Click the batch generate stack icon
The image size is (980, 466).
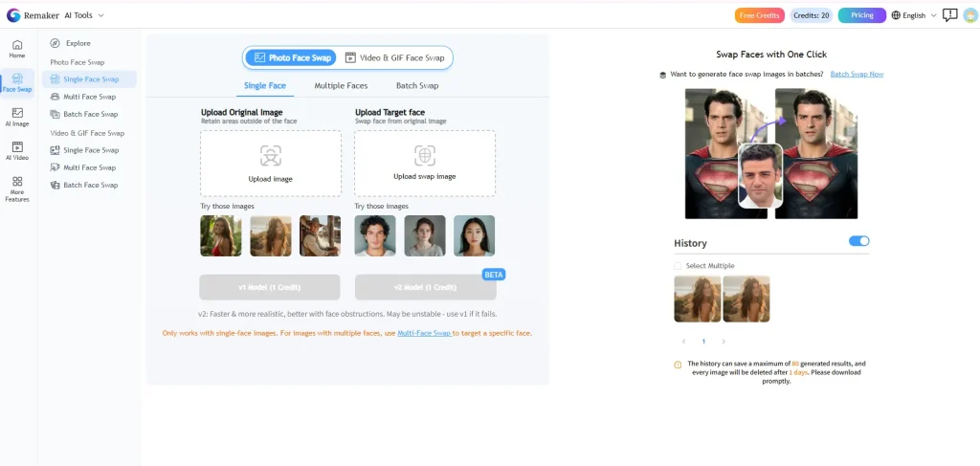pos(662,75)
